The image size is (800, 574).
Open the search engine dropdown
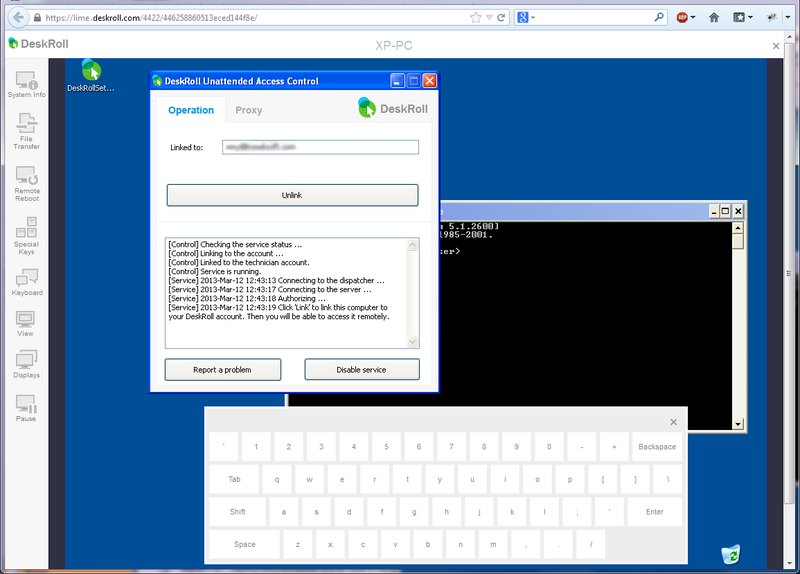point(533,17)
